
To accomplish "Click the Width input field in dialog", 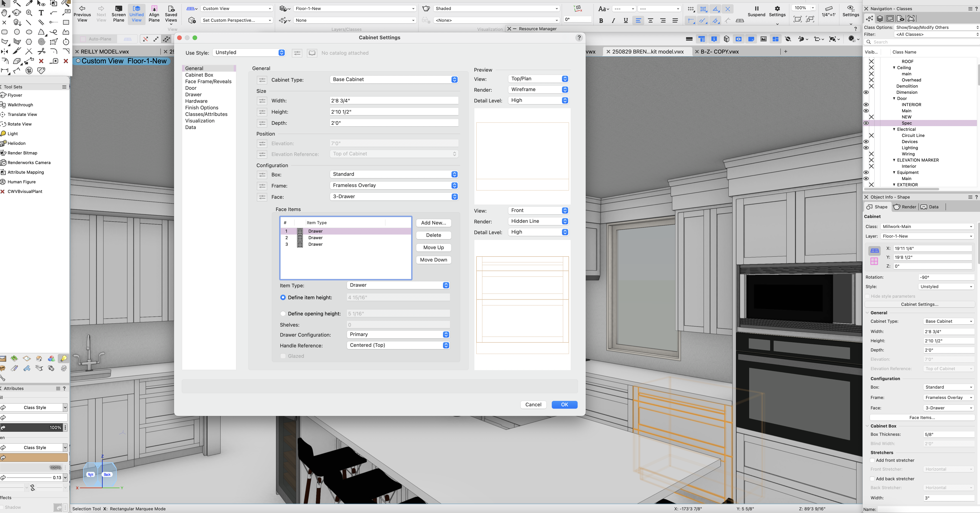I will [393, 101].
